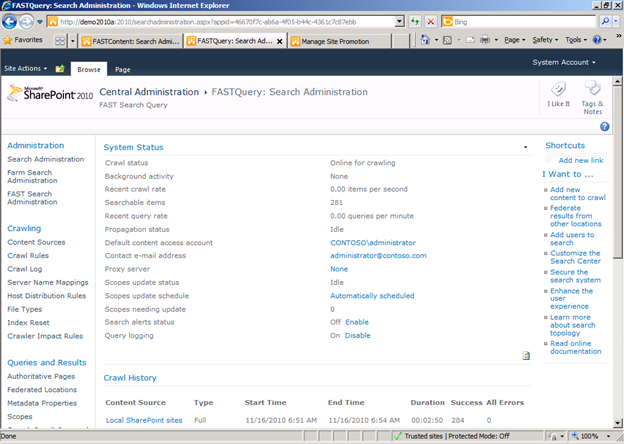Open Proxy server None link
The width and height of the screenshot is (624, 444).
click(x=339, y=269)
